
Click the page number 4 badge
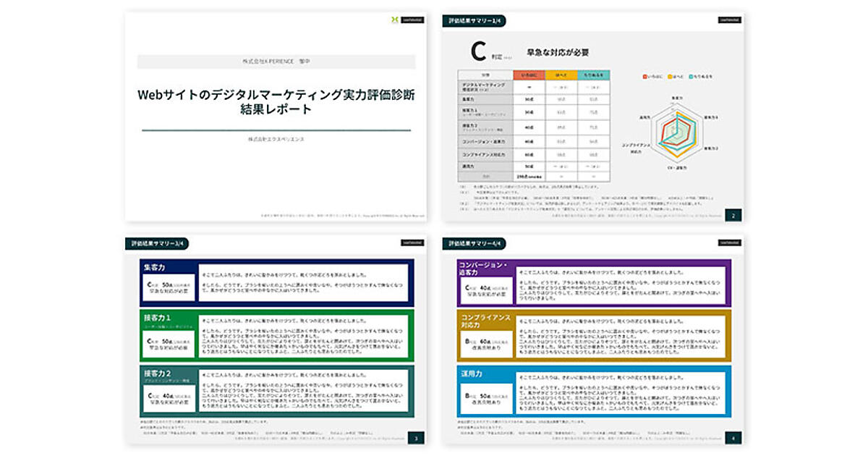pyautogui.click(x=733, y=437)
